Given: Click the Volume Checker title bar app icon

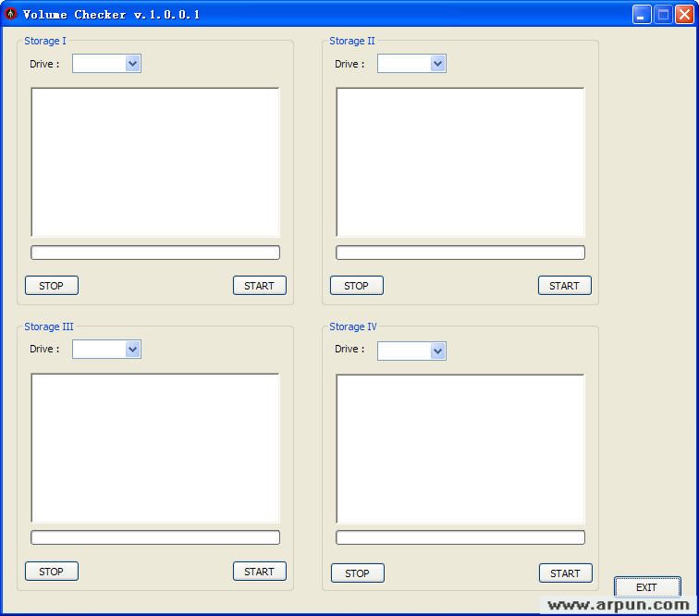Looking at the screenshot, I should (x=11, y=14).
